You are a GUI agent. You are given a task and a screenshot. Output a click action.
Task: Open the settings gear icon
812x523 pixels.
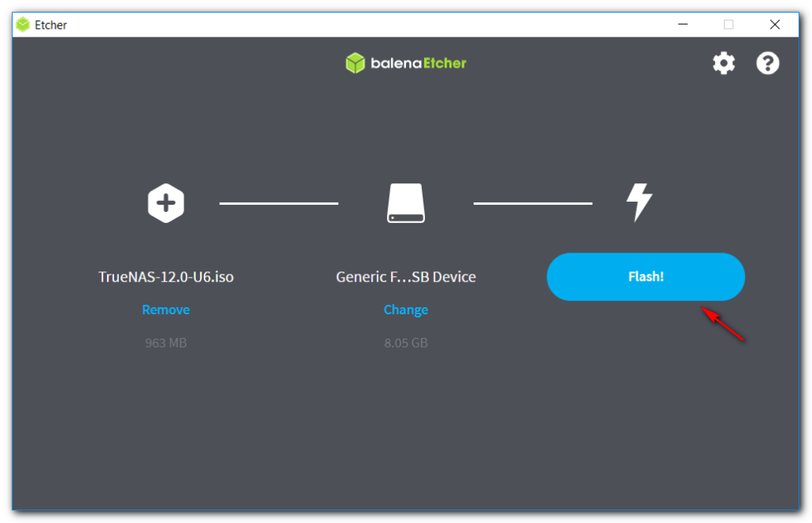[x=723, y=63]
